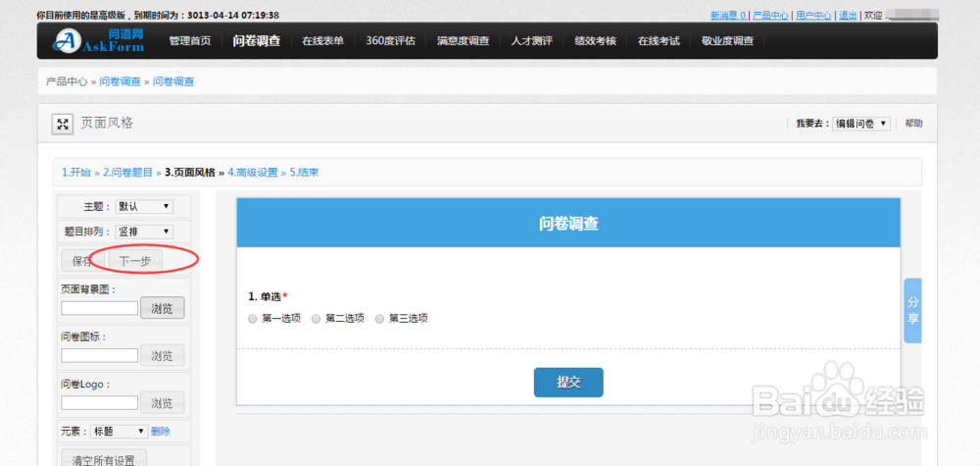Screen dimensions: 980x466
Task: Go to step 2.问卷题目
Action: pos(128,173)
